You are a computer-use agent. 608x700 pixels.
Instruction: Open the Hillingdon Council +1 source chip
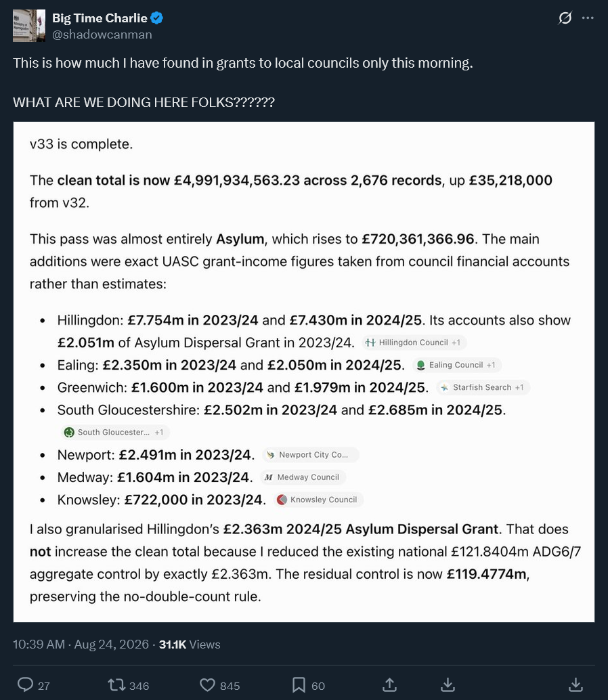pos(414,343)
